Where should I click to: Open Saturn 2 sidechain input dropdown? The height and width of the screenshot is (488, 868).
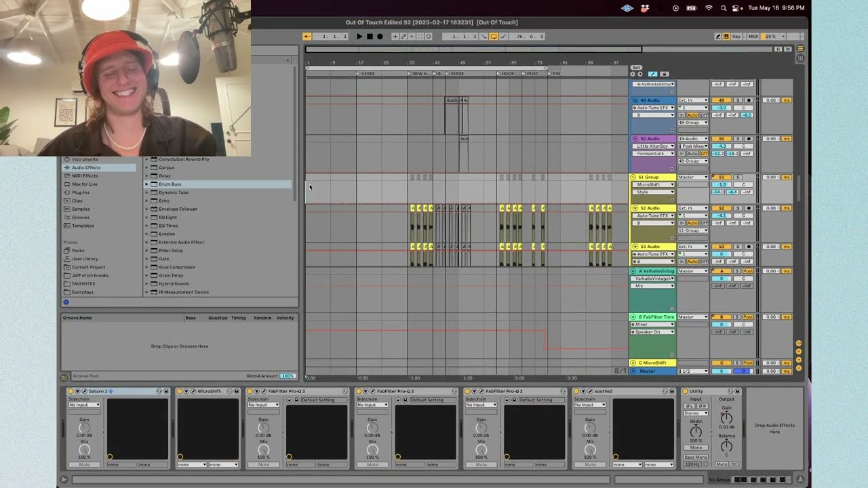pos(84,405)
